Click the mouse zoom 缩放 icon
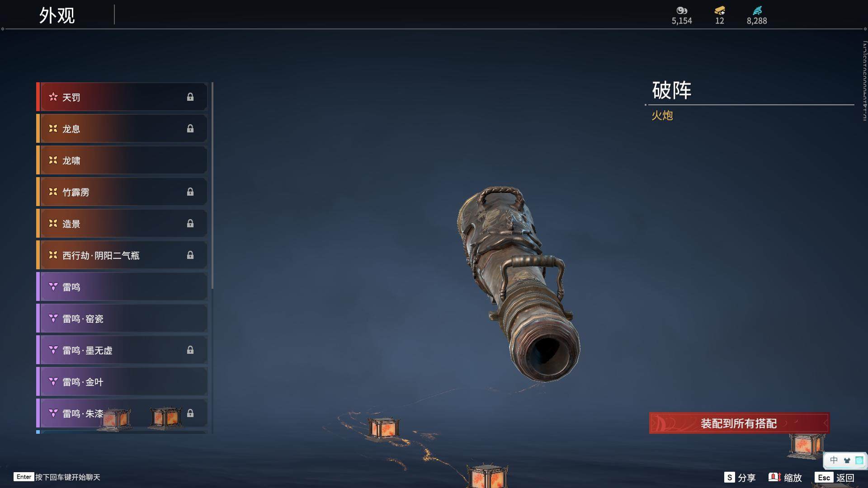Viewport: 868px width, 488px height. [774, 477]
